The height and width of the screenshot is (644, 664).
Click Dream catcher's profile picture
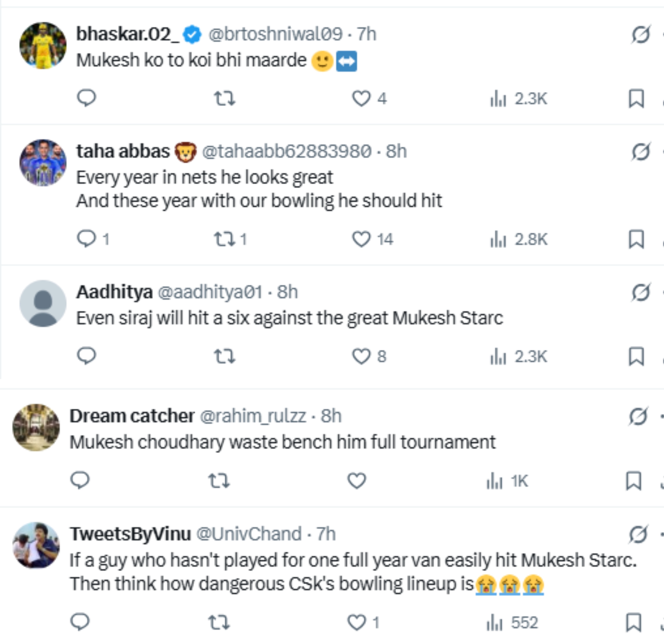point(36,427)
